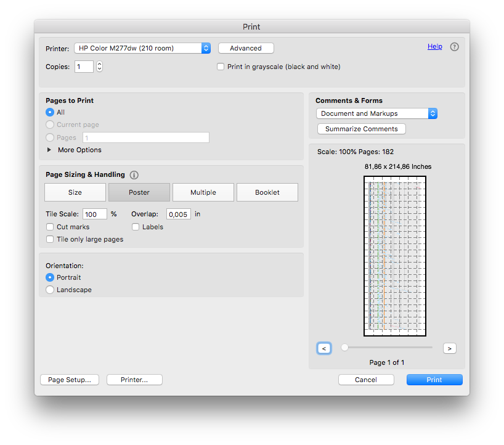Switch to Size page sizing mode

(75, 192)
